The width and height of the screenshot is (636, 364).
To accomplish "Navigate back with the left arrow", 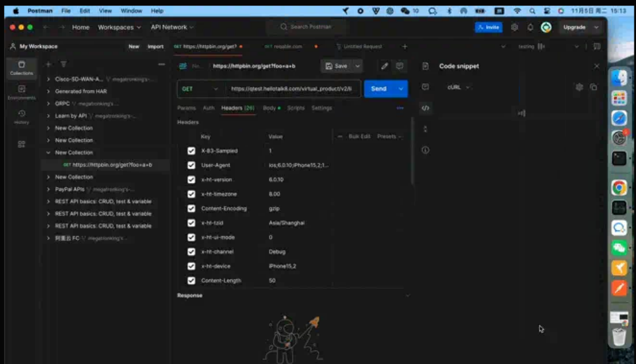I will [x=46, y=27].
